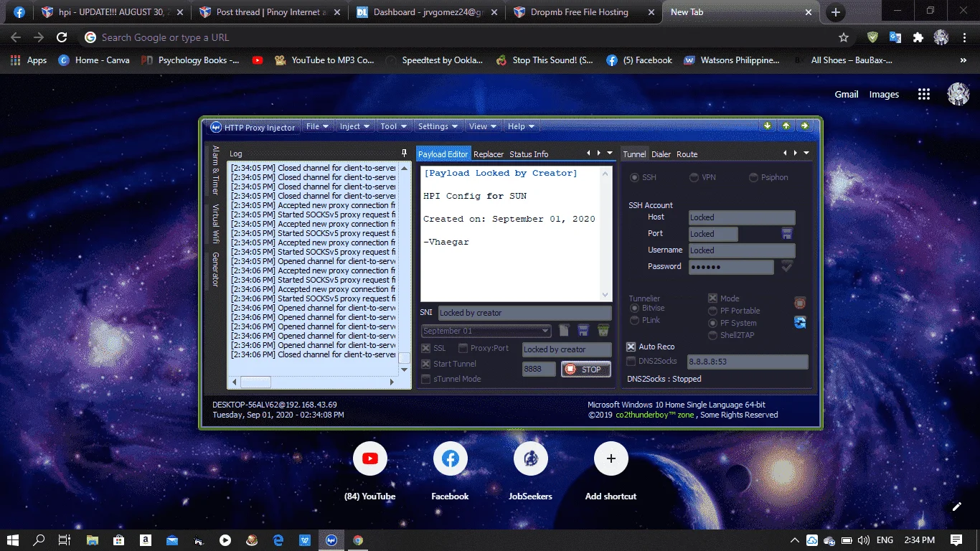
Task: Open the September 01 payload dropdown
Action: 486,331
